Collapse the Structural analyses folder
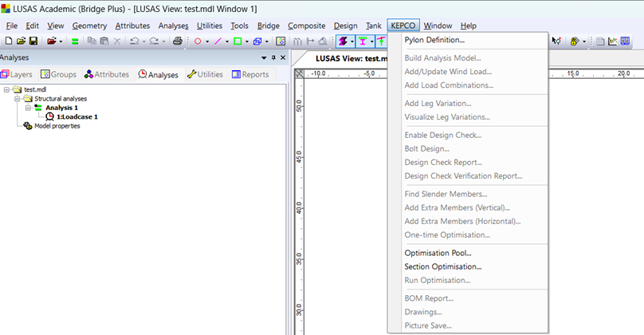Viewport: 644px width, 335px height. 17,99
